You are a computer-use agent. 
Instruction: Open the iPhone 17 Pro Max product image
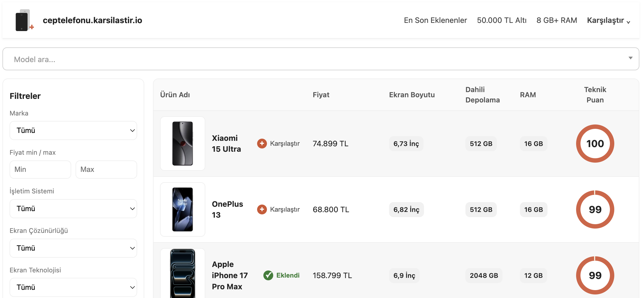click(x=182, y=274)
